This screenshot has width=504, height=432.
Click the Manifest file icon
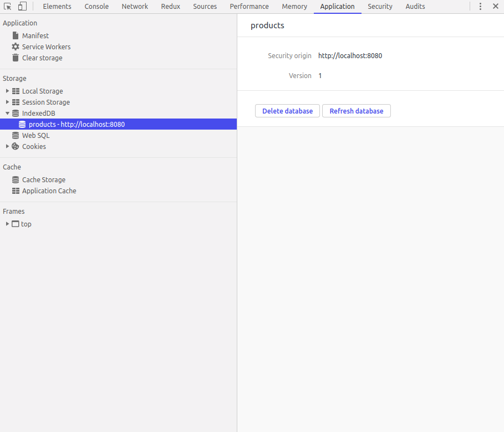click(x=16, y=35)
